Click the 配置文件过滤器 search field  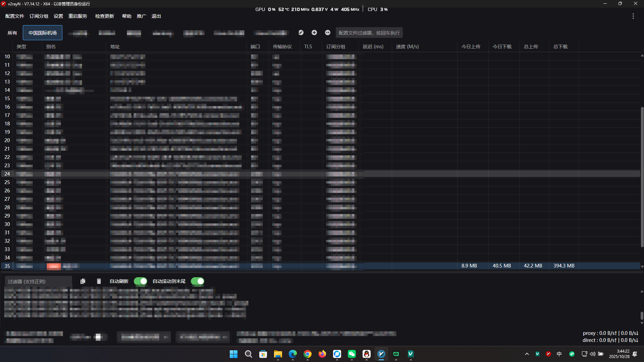[369, 33]
